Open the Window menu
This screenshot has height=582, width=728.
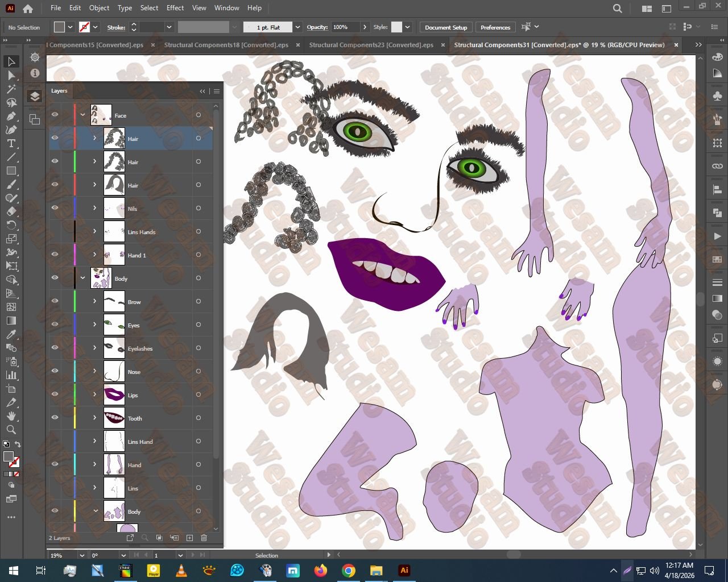pyautogui.click(x=227, y=8)
